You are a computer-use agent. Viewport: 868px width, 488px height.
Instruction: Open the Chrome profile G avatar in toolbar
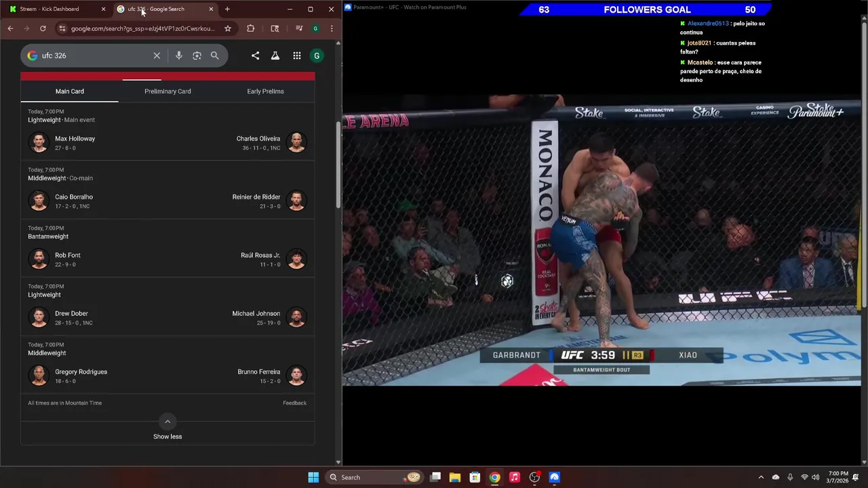point(315,28)
